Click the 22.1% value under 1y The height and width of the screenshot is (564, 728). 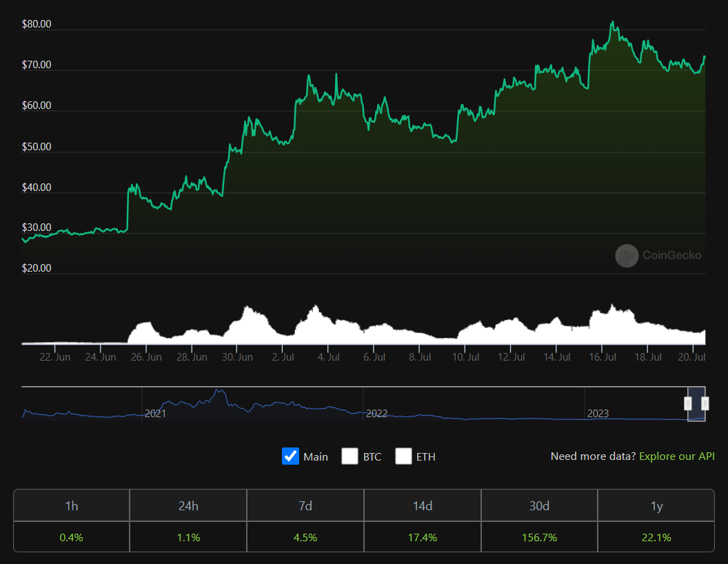pyautogui.click(x=656, y=538)
